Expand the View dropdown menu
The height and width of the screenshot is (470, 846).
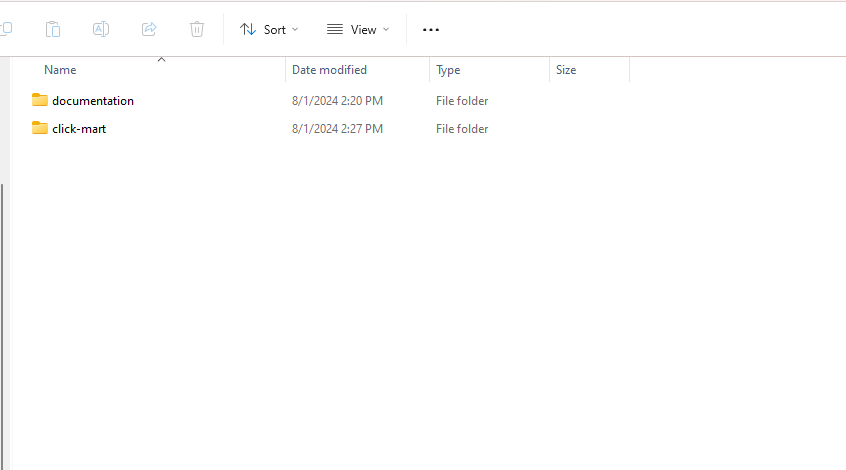click(358, 30)
